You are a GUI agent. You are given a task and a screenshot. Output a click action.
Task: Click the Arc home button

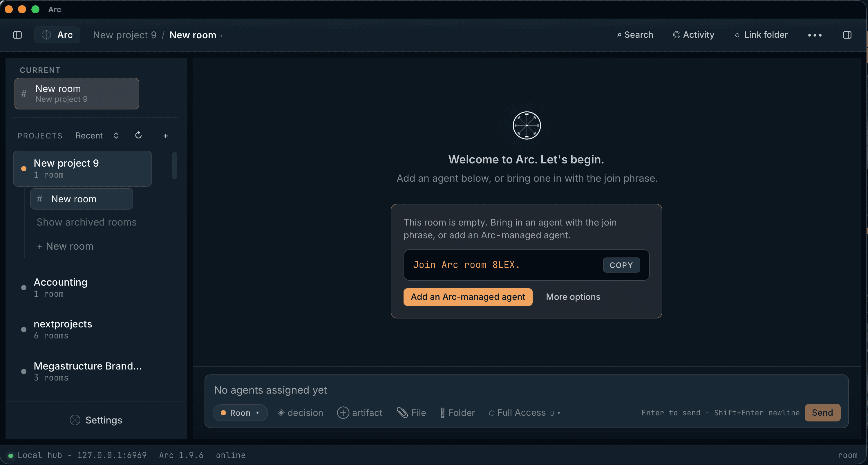coord(57,35)
